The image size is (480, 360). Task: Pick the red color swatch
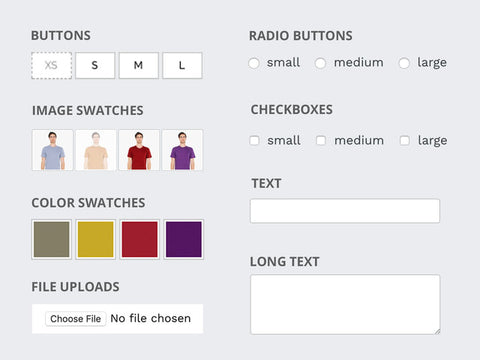tap(140, 239)
